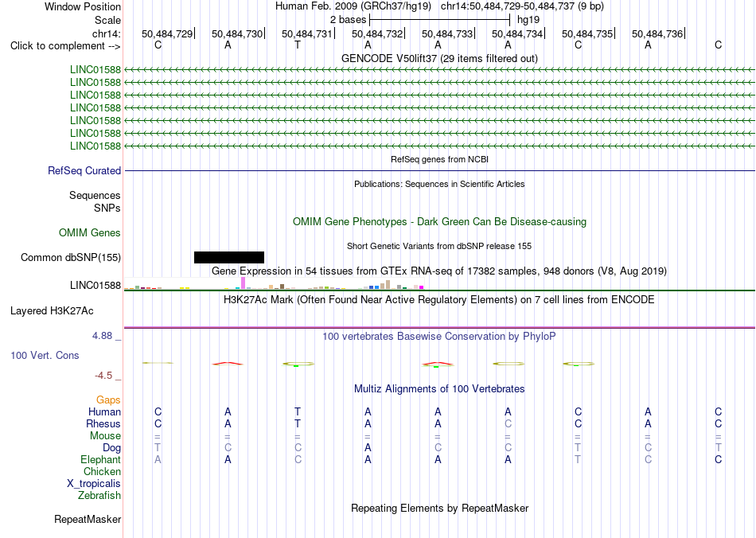This screenshot has width=756, height=538.
Task: Click position label 50,484,734
Action: pos(517,33)
